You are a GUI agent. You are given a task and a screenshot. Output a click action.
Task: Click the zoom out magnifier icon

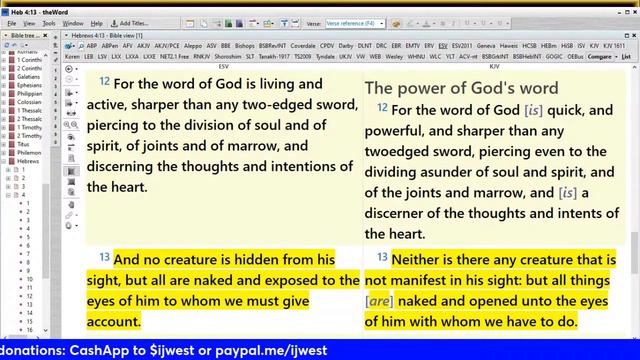[75, 125]
